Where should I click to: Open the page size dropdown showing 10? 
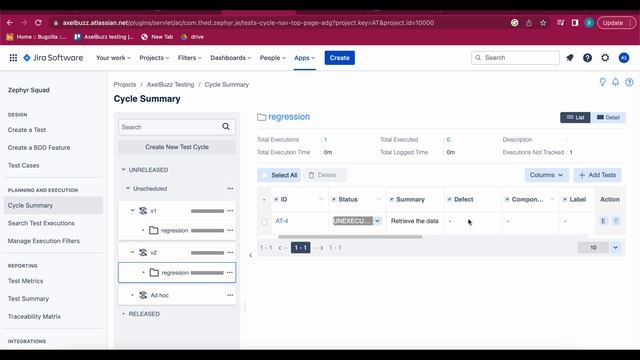615,247
